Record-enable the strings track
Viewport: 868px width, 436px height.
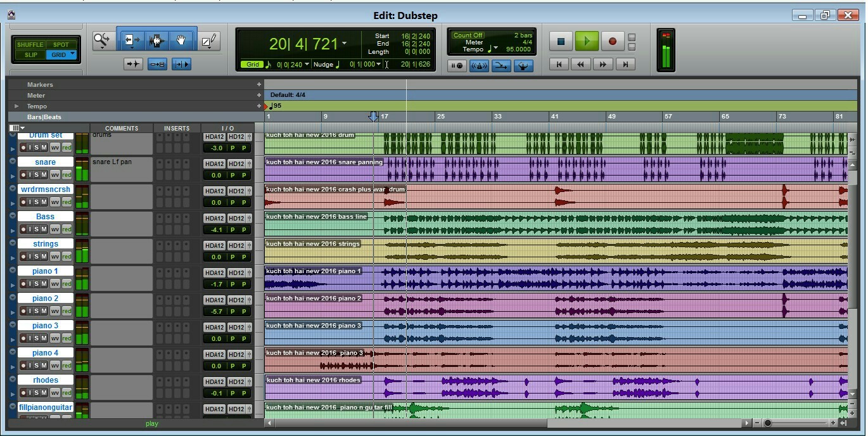pos(23,257)
